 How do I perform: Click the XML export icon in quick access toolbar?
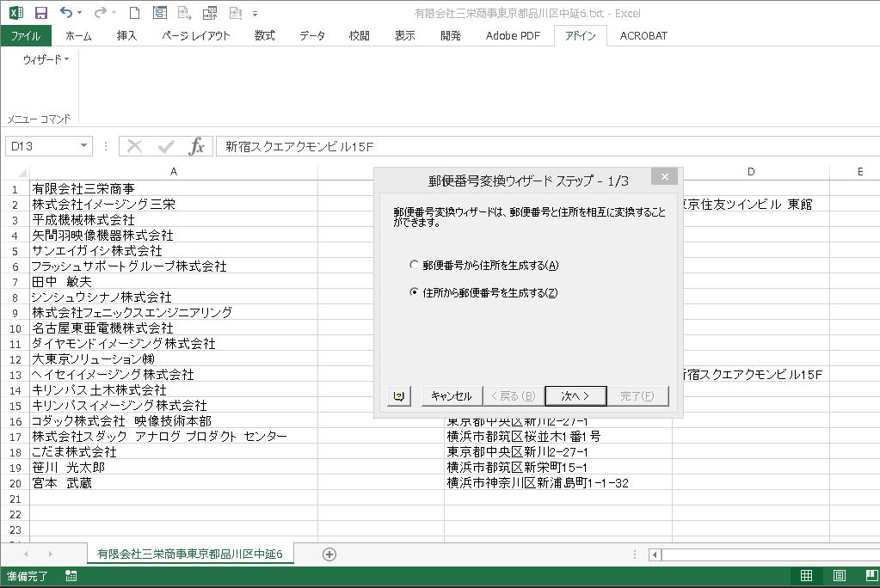pyautogui.click(x=184, y=12)
